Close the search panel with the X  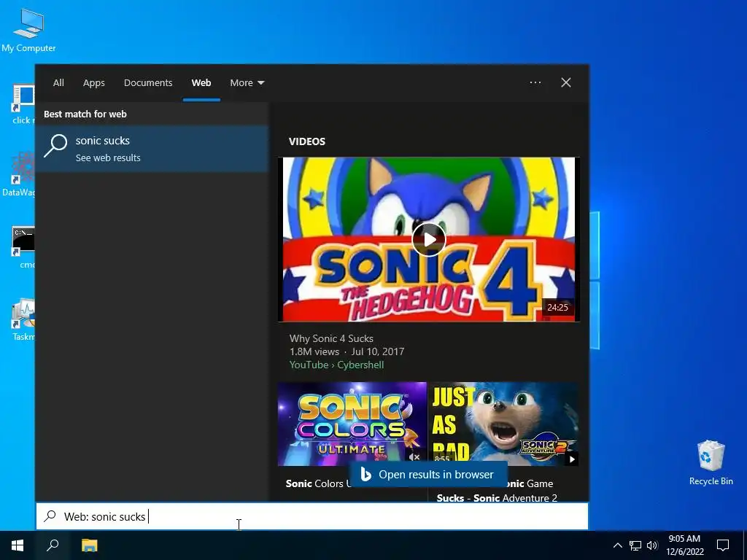pyautogui.click(x=566, y=82)
